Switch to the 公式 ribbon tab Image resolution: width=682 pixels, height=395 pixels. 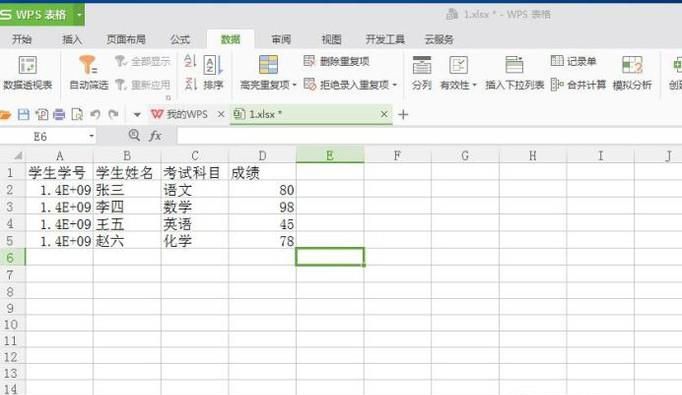click(180, 40)
